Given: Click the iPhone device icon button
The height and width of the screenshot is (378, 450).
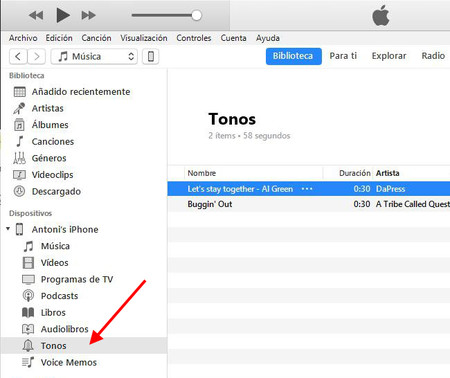Looking at the screenshot, I should [x=151, y=56].
